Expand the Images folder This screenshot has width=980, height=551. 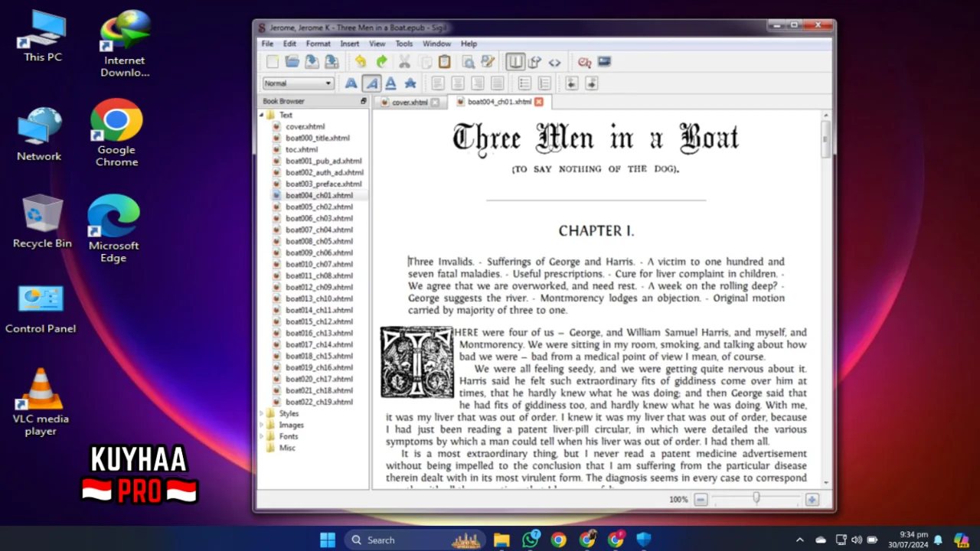click(x=261, y=425)
